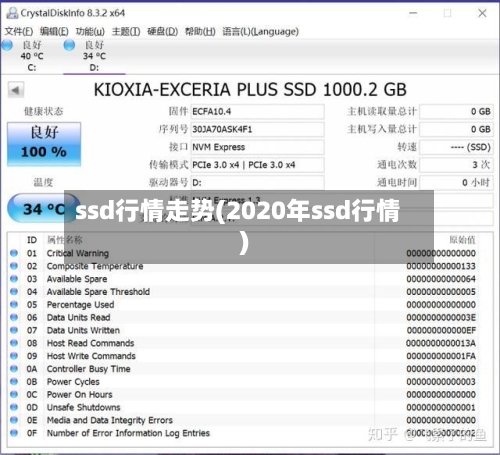Open the 硬盘(D) menu
Image resolution: width=500 pixels, height=455 pixels.
point(163,32)
